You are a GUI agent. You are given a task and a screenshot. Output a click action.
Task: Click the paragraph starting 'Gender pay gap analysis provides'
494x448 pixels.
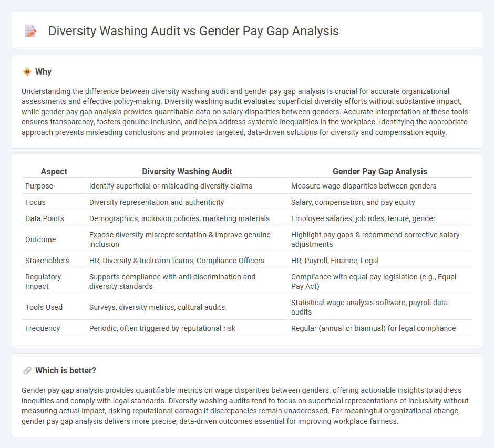[x=245, y=406]
